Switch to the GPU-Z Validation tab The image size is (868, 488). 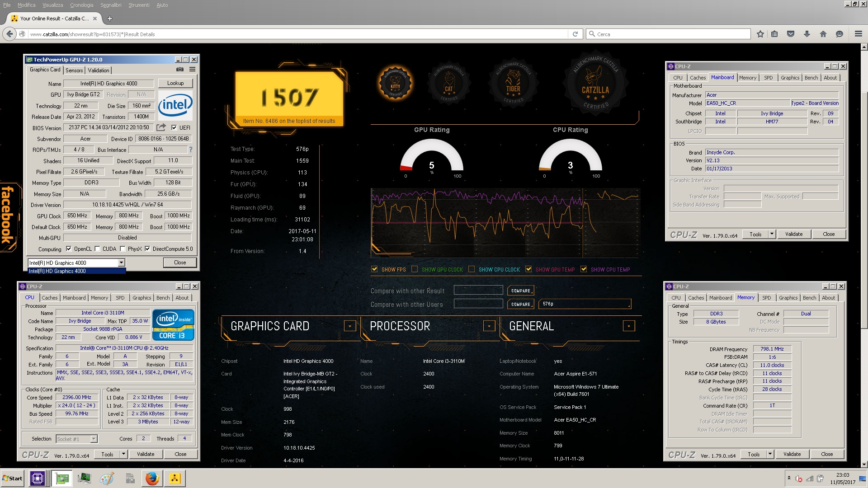99,70
